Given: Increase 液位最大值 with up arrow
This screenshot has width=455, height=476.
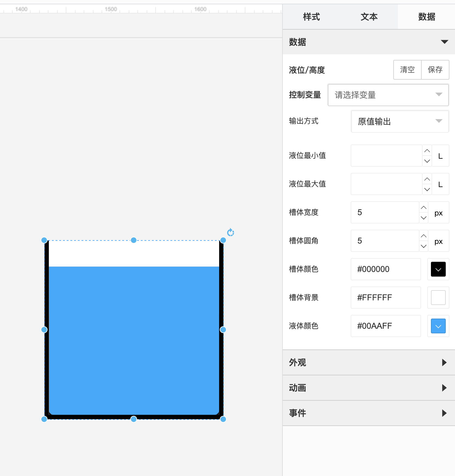Looking at the screenshot, I should coord(427,179).
